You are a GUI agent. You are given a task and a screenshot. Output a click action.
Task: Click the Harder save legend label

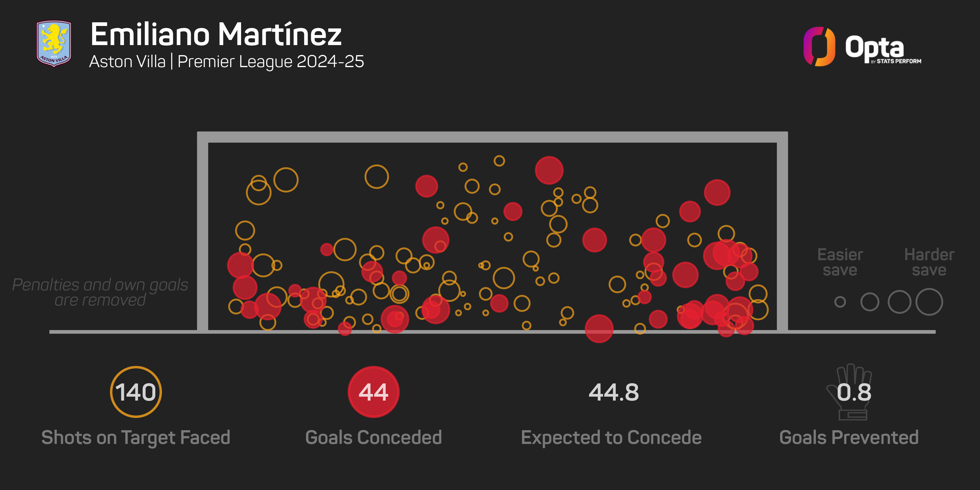pos(929,262)
